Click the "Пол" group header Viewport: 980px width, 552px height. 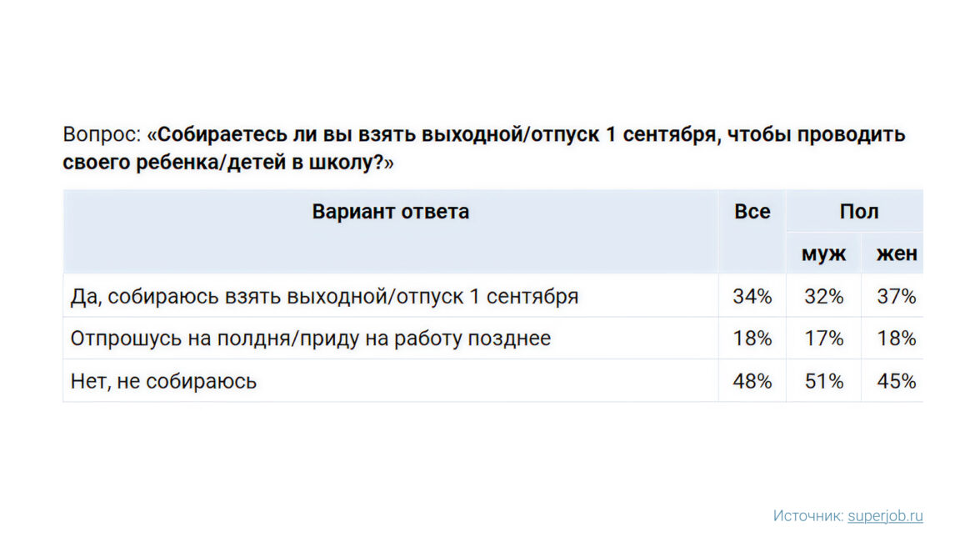point(858,212)
